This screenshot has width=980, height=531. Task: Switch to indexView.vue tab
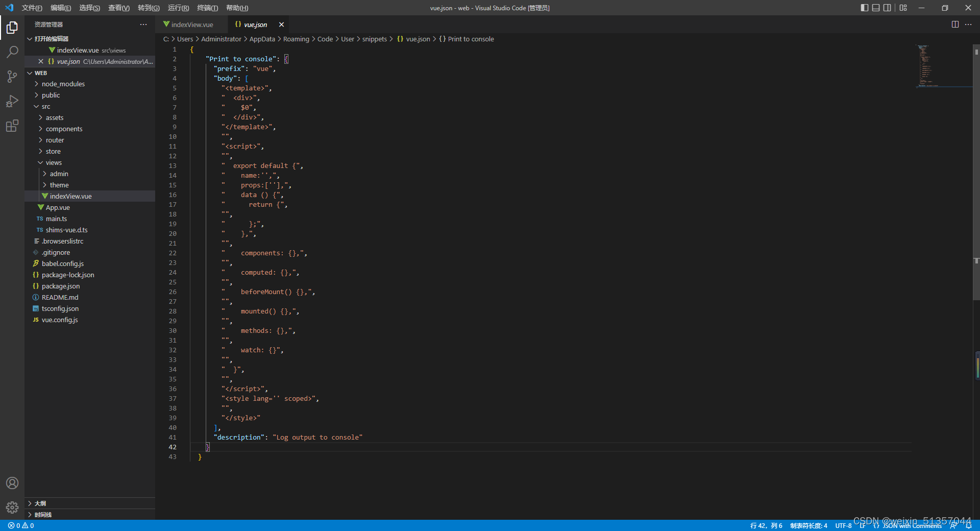pyautogui.click(x=191, y=25)
